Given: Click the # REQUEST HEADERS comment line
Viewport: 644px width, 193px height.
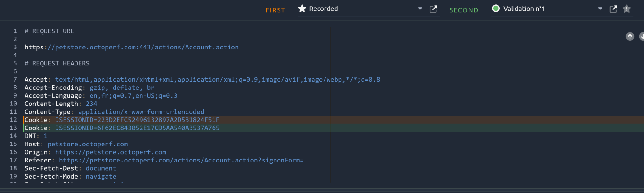Looking at the screenshot, I should point(57,64).
